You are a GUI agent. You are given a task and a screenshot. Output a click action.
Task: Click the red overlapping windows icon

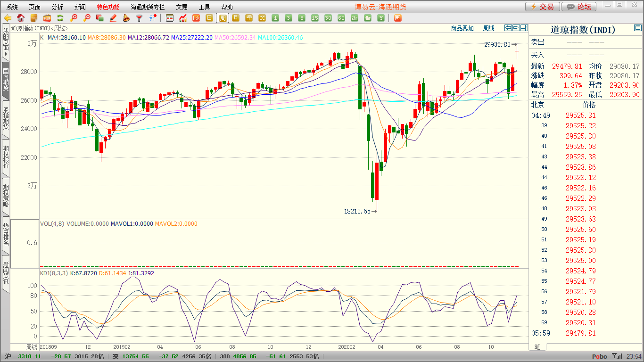99,18
